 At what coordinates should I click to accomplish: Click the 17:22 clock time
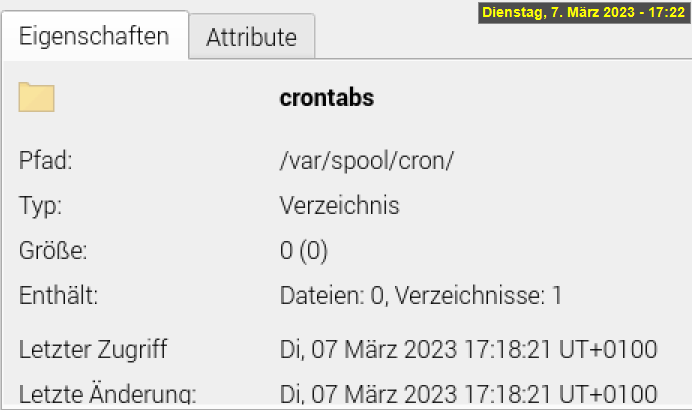[x=665, y=12]
